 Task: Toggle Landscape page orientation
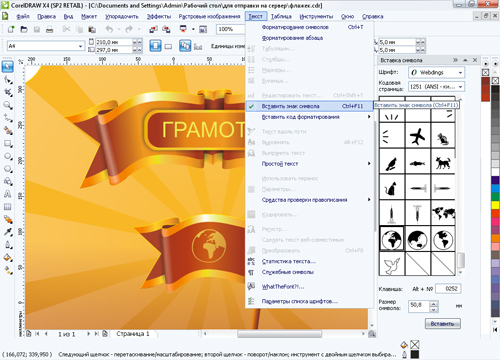click(168, 46)
